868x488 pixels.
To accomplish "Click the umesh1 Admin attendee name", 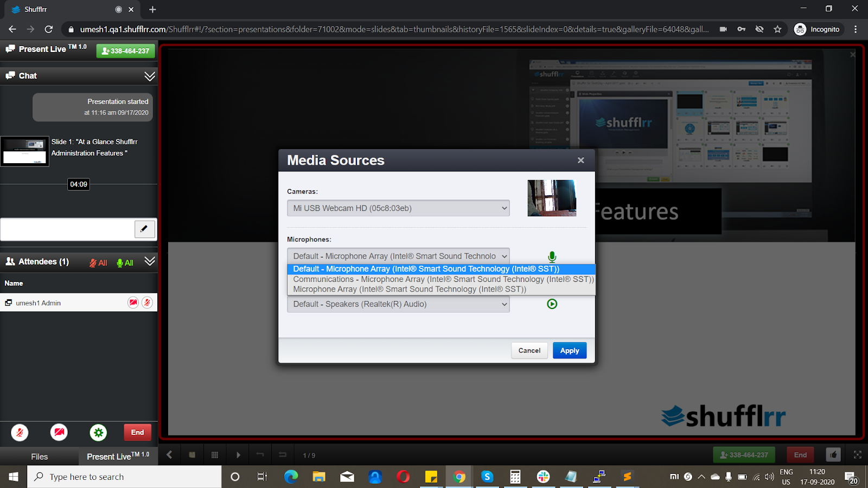I will [38, 303].
